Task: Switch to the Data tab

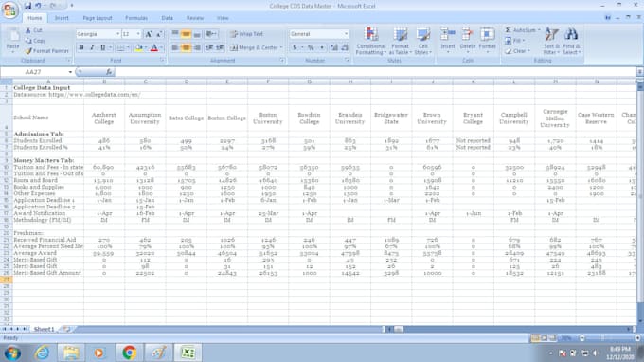Action: (168, 18)
